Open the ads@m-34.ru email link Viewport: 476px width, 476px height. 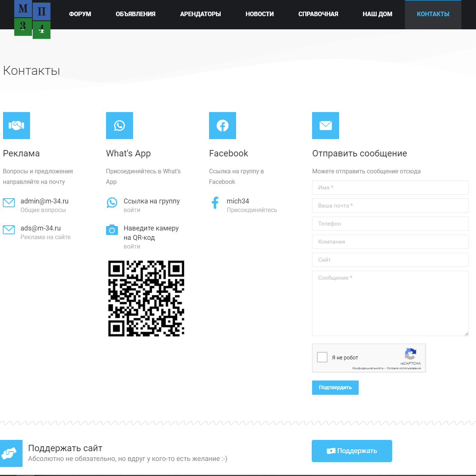click(41, 228)
